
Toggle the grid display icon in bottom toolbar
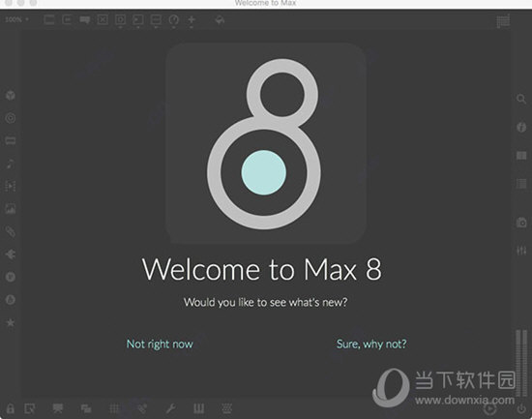(x=114, y=408)
